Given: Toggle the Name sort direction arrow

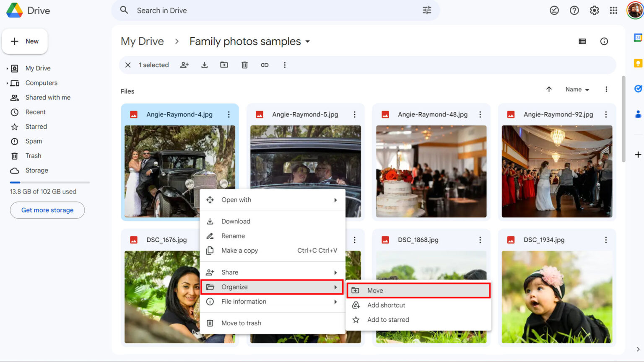Looking at the screenshot, I should pos(549,89).
